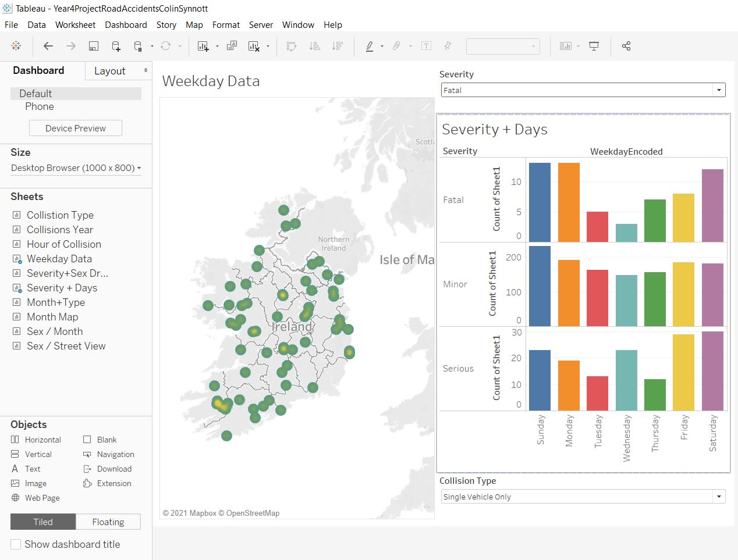
Task: Click the Share icon in toolbar
Action: [626, 46]
